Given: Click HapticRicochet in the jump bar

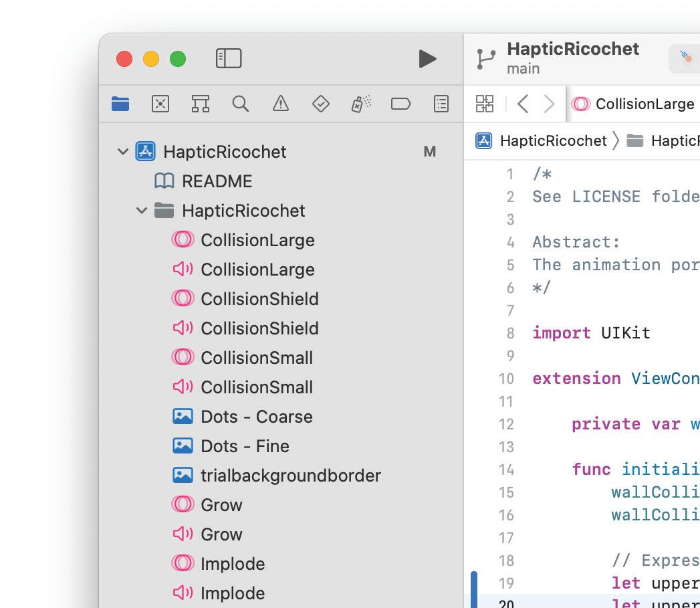Looking at the screenshot, I should [x=553, y=140].
